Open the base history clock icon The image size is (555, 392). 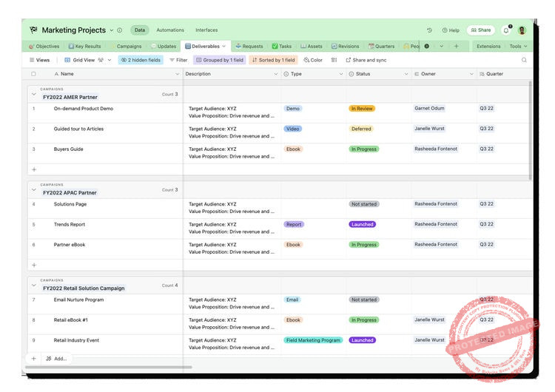[429, 30]
